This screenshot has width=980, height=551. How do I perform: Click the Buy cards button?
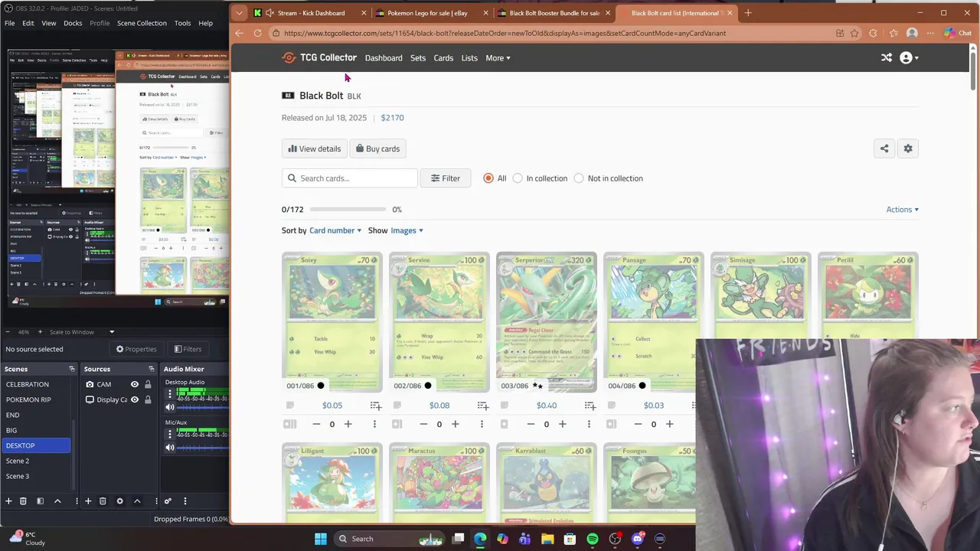pyautogui.click(x=377, y=148)
